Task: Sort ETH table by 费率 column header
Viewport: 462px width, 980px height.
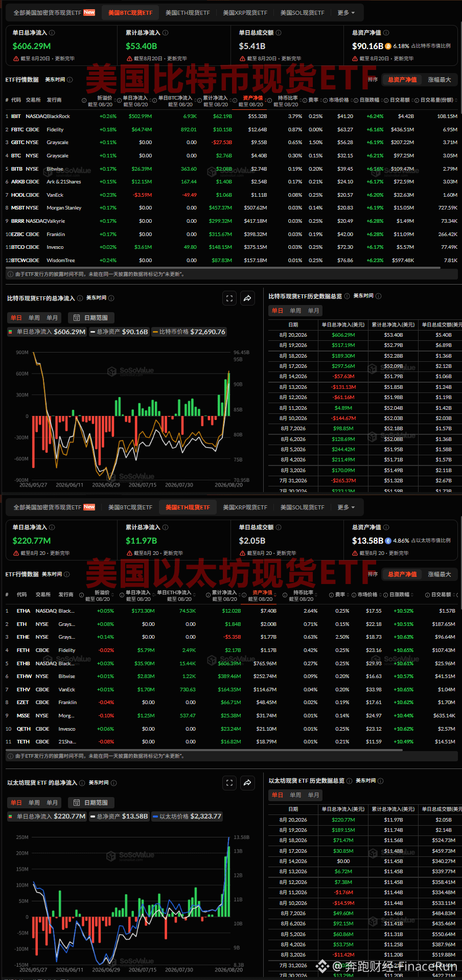Action: (x=340, y=595)
